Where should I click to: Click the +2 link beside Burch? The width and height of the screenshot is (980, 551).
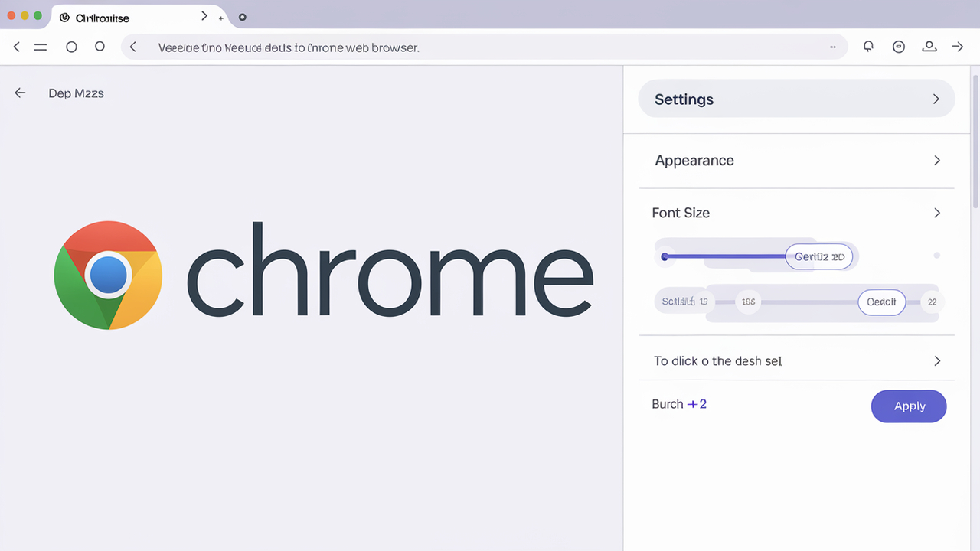(697, 404)
